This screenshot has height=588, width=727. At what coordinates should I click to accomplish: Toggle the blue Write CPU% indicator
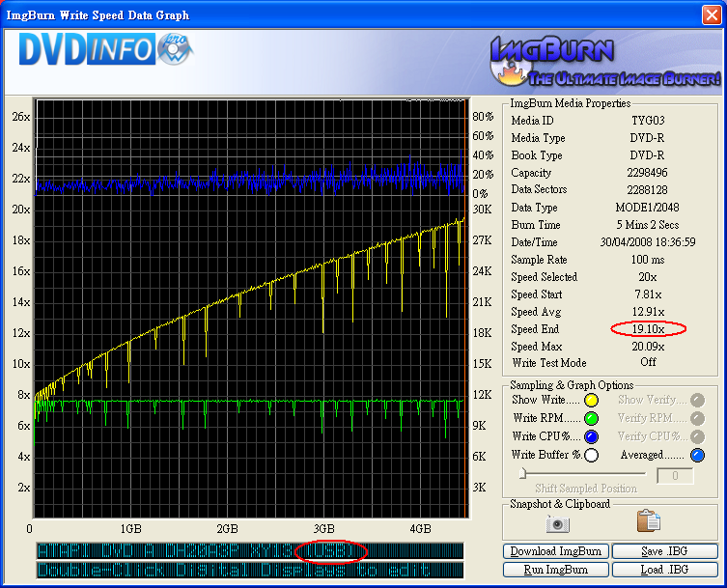tap(591, 436)
